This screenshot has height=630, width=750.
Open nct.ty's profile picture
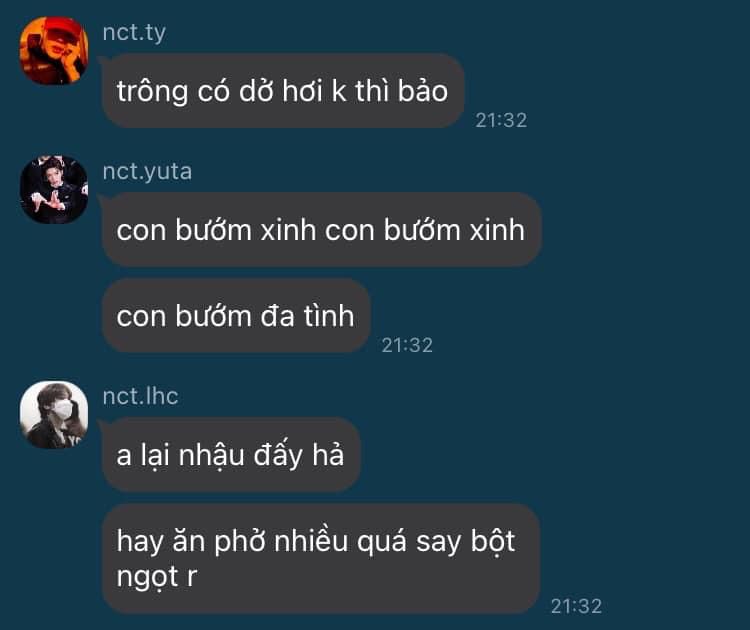54,51
